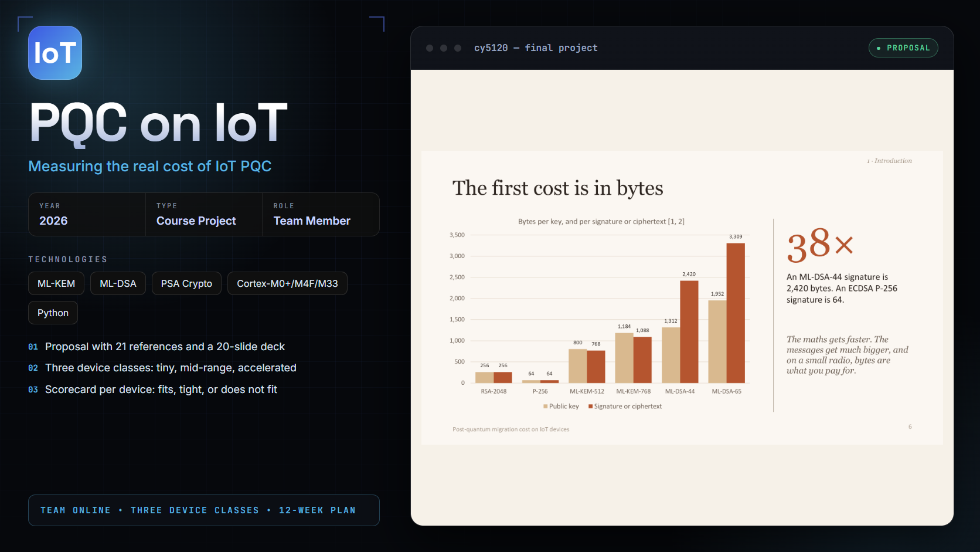Click the slide heading "The first cost is in bytes"
The height and width of the screenshot is (552, 980).
coord(558,188)
